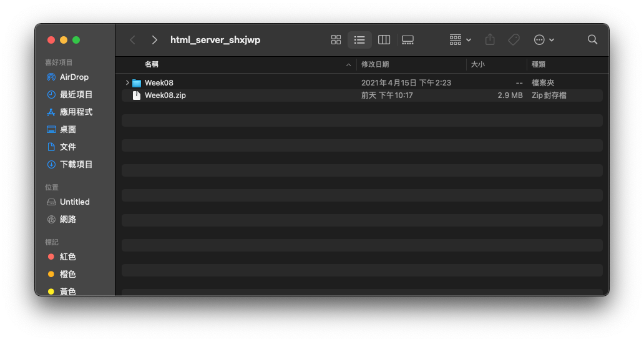Expand the Week08 folder disclosure arrow
The width and height of the screenshot is (644, 342).
coord(127,83)
